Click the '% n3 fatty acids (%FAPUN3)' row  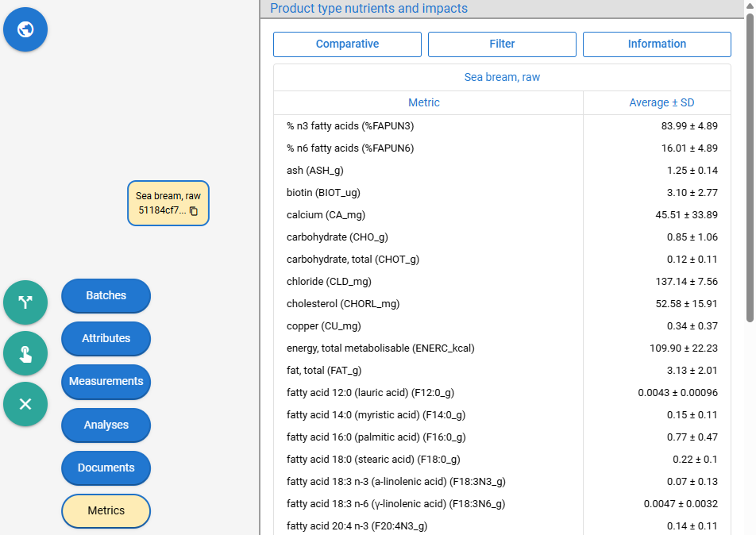click(x=502, y=125)
